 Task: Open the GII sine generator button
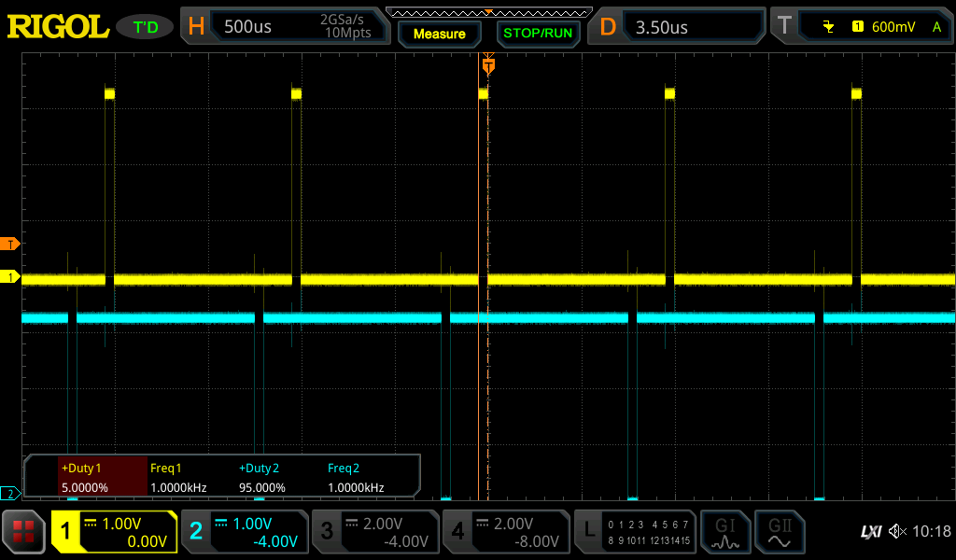tap(780, 532)
